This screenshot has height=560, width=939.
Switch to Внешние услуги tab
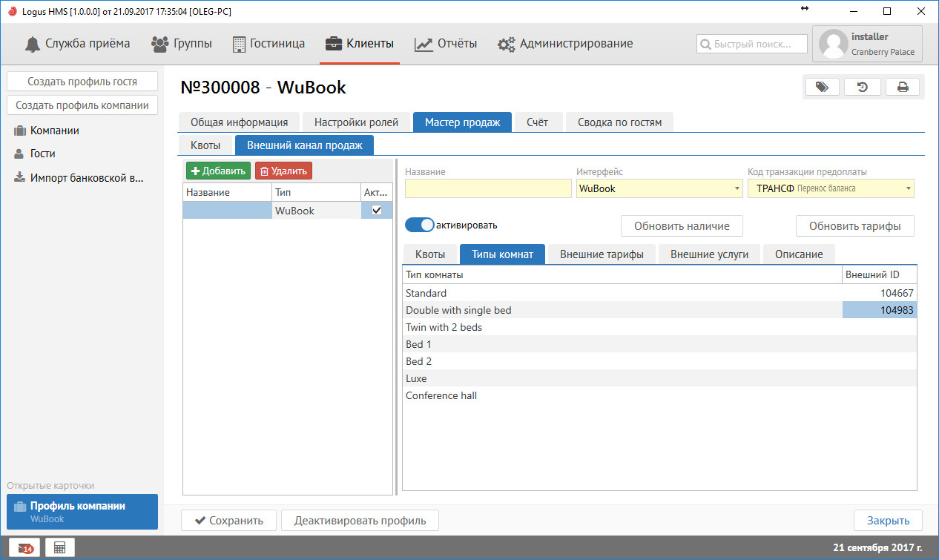709,254
